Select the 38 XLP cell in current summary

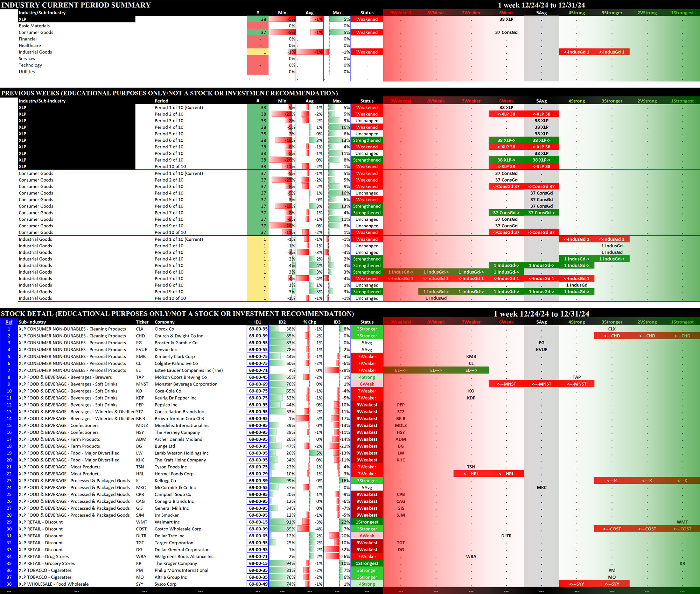pos(506,19)
